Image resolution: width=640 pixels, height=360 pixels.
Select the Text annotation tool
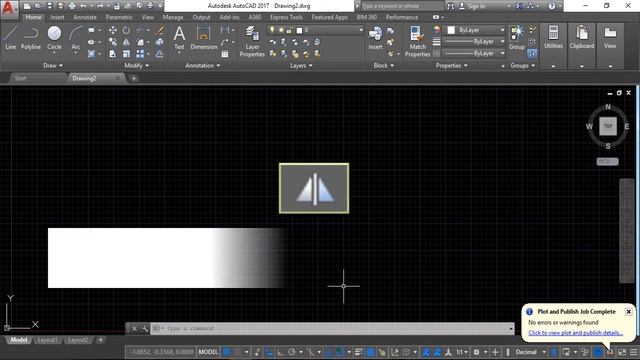pyautogui.click(x=179, y=38)
